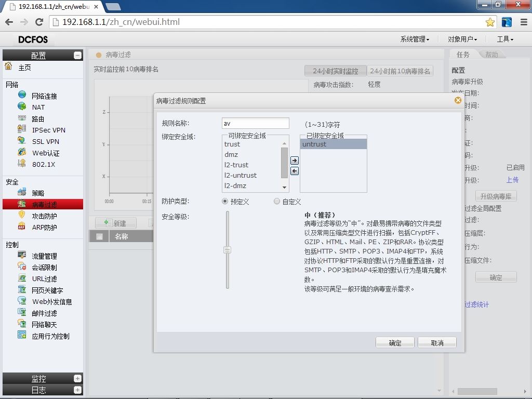Click the 802.1X icon

coord(22,163)
